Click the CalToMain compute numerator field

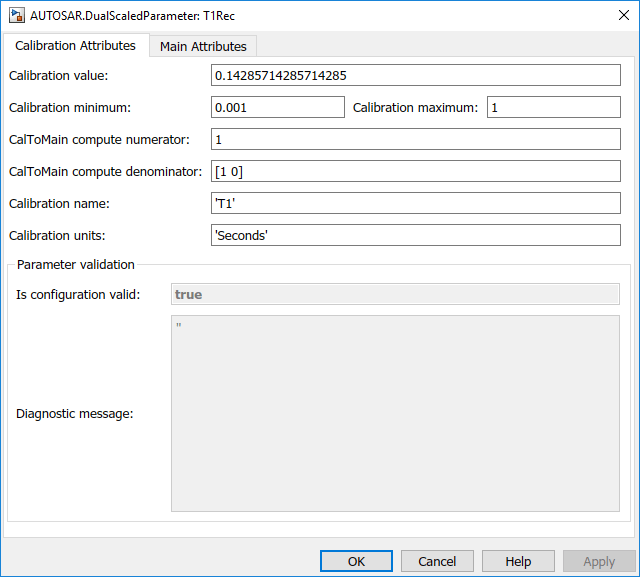pyautogui.click(x=416, y=140)
